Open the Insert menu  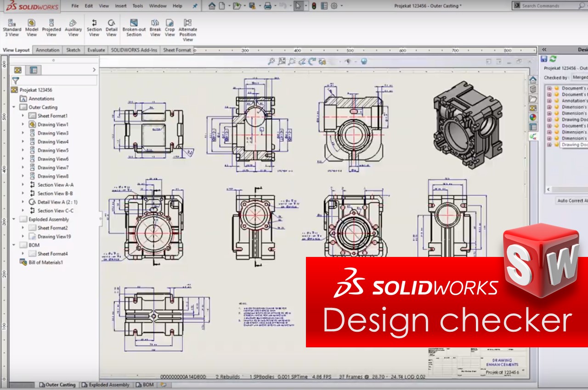(x=120, y=6)
